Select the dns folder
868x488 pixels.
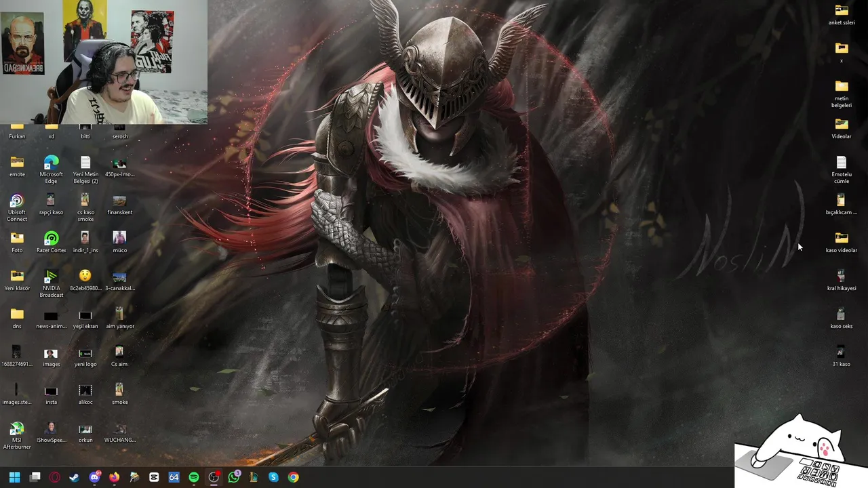pyautogui.click(x=17, y=319)
